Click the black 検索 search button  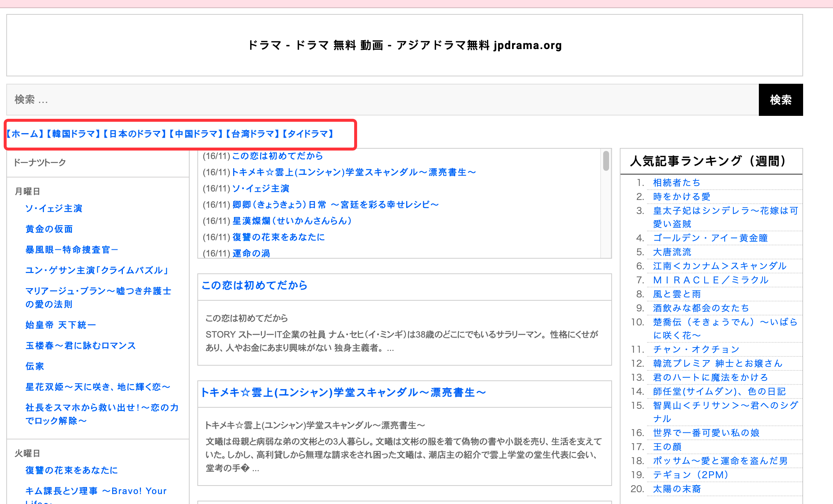click(x=781, y=100)
